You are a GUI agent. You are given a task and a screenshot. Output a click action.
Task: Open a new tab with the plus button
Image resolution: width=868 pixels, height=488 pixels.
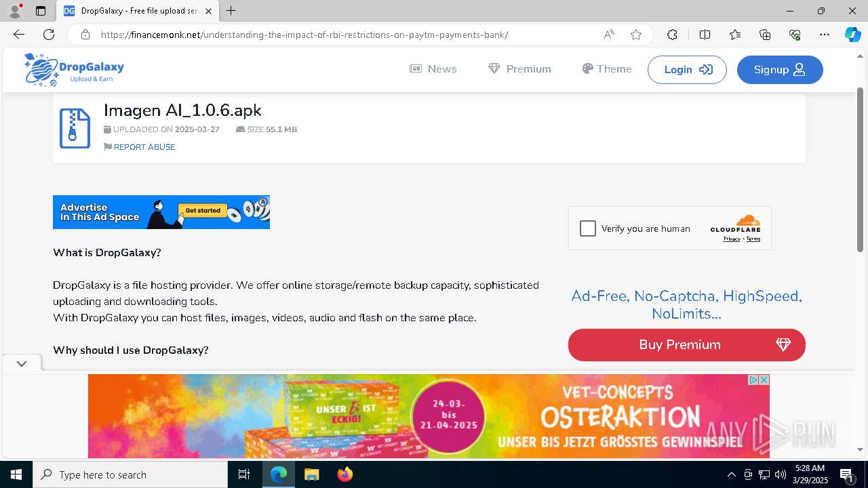click(231, 11)
